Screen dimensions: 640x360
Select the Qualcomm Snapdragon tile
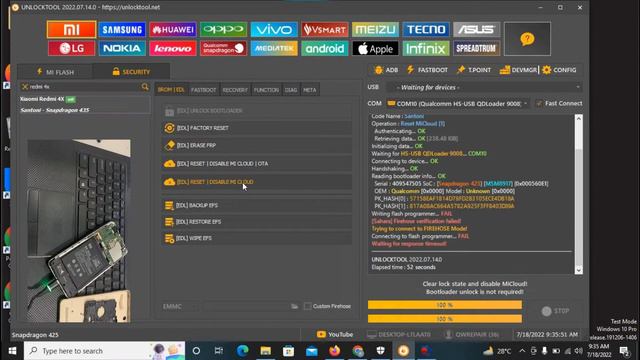pos(223,48)
